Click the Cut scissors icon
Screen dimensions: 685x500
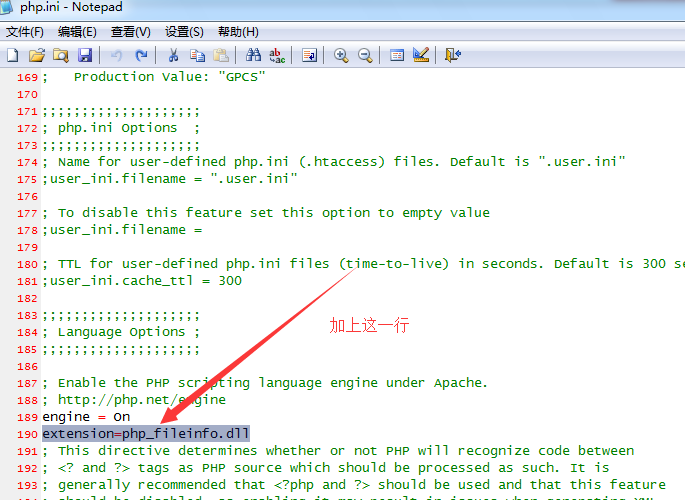tap(173, 55)
